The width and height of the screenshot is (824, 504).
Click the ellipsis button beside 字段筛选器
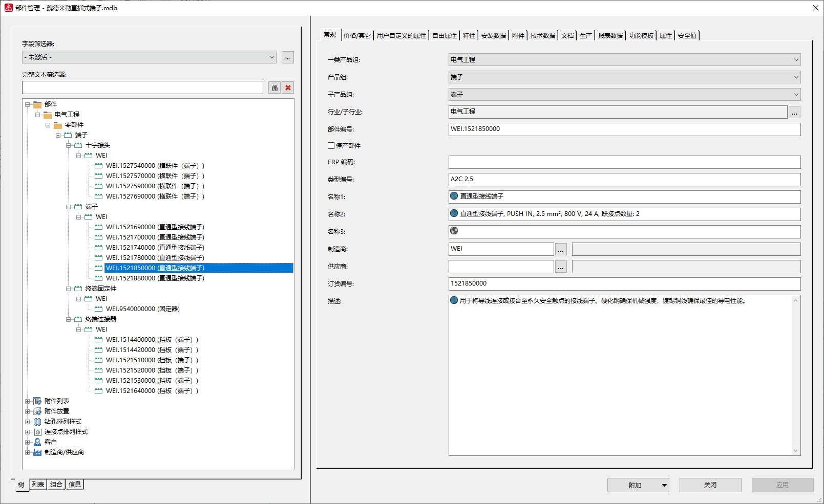point(288,57)
